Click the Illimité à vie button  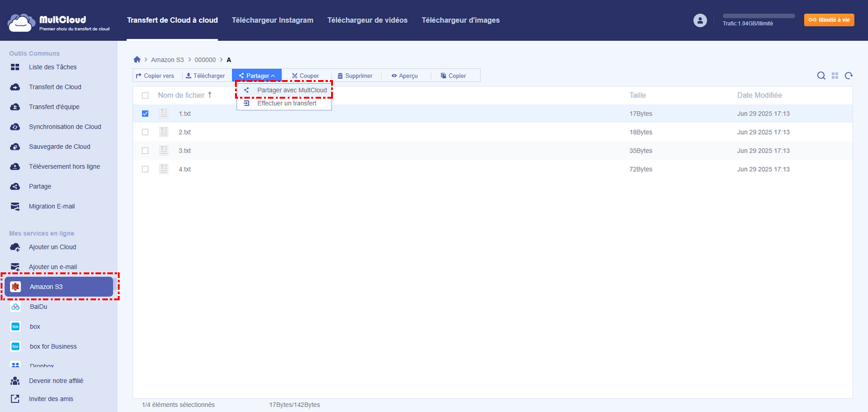(x=829, y=20)
